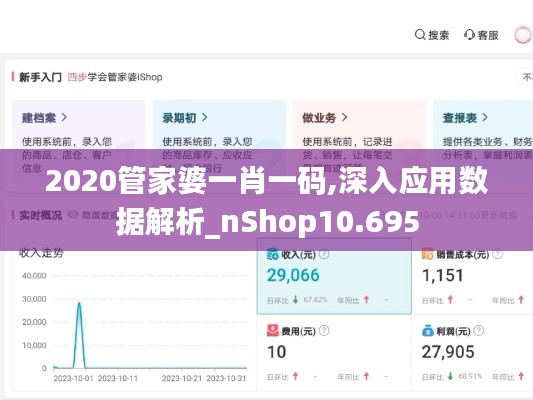
Task: Click the 收入走势 chart title
Action: 41,253
